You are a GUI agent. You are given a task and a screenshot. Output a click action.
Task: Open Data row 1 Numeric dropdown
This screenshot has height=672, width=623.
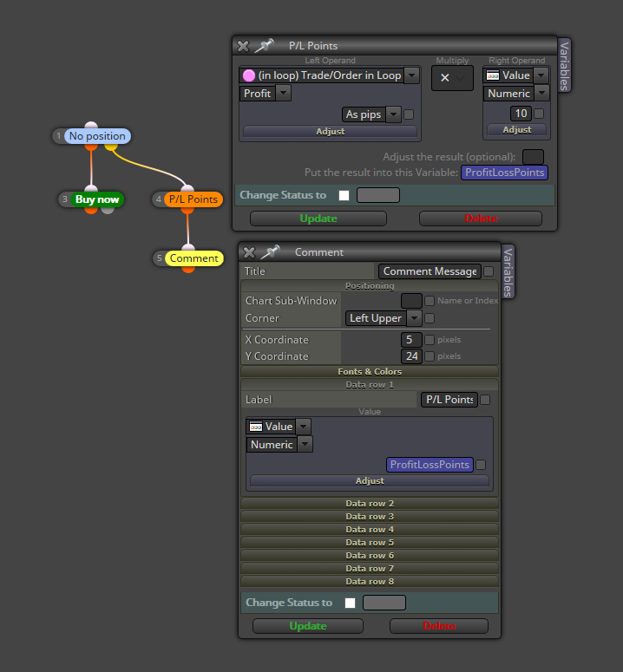[305, 445]
